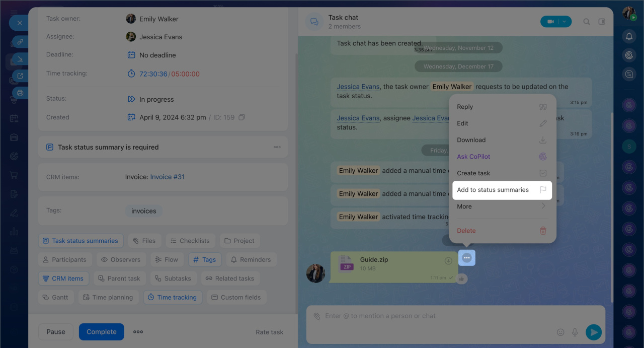The height and width of the screenshot is (348, 644).
Task: Open the notifications bell icon
Action: point(629,36)
